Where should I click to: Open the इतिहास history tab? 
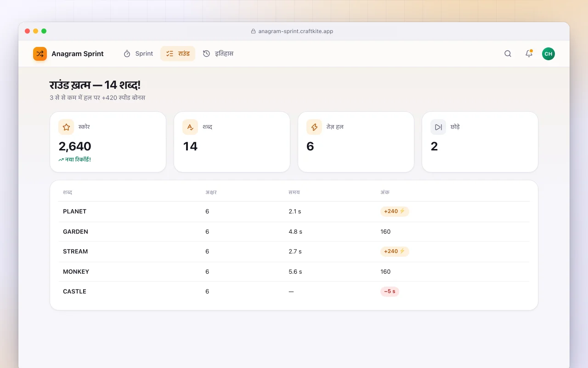pos(218,54)
